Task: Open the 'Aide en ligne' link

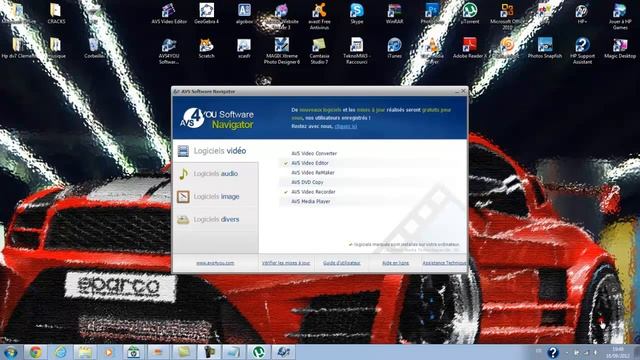Action: coord(396,263)
